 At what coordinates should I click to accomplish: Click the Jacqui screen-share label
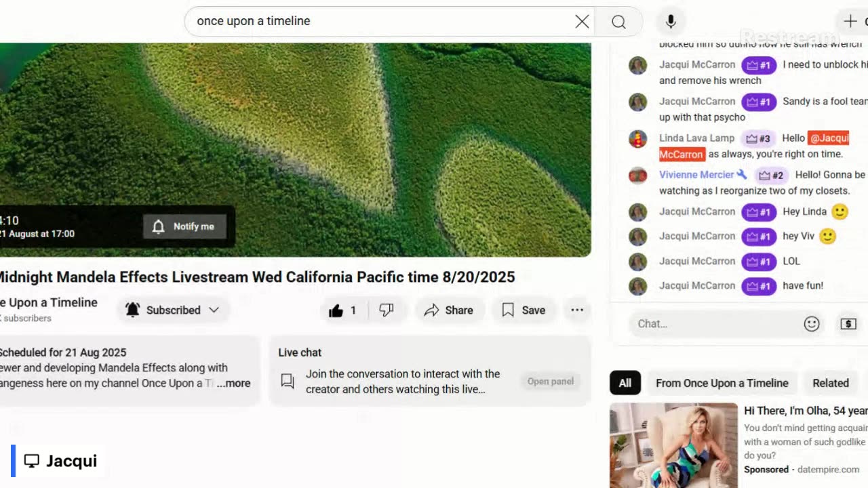pyautogui.click(x=60, y=461)
